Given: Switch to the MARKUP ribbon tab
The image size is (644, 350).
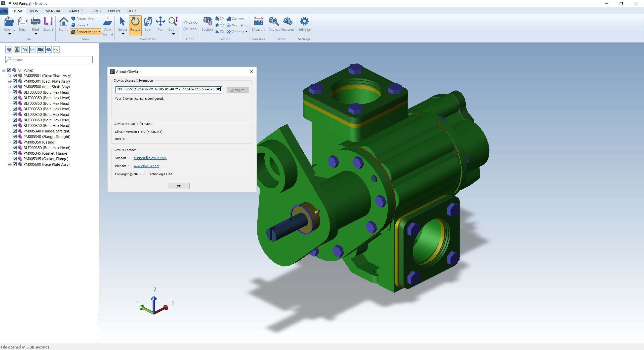Looking at the screenshot, I should click(75, 11).
